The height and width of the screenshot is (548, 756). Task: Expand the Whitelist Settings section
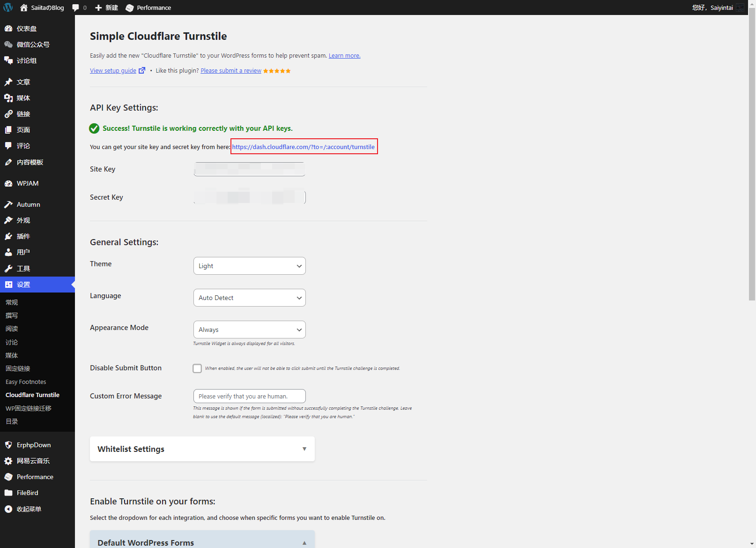point(202,449)
